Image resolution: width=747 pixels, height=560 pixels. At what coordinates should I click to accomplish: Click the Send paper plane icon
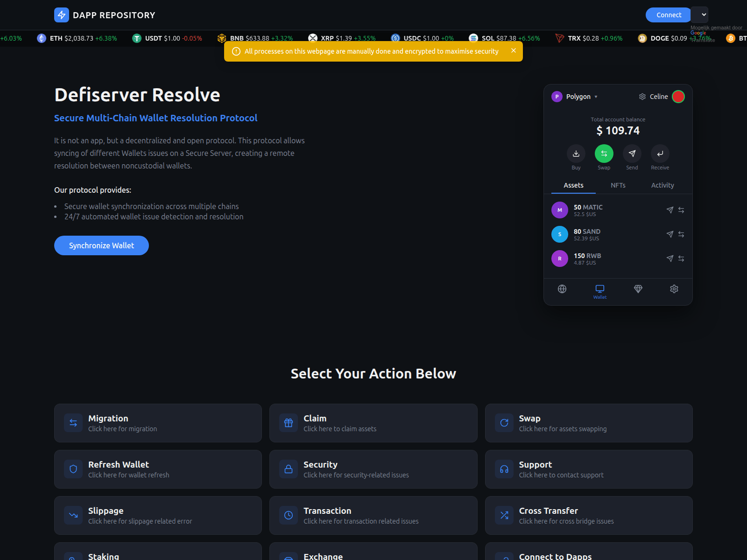click(x=632, y=154)
